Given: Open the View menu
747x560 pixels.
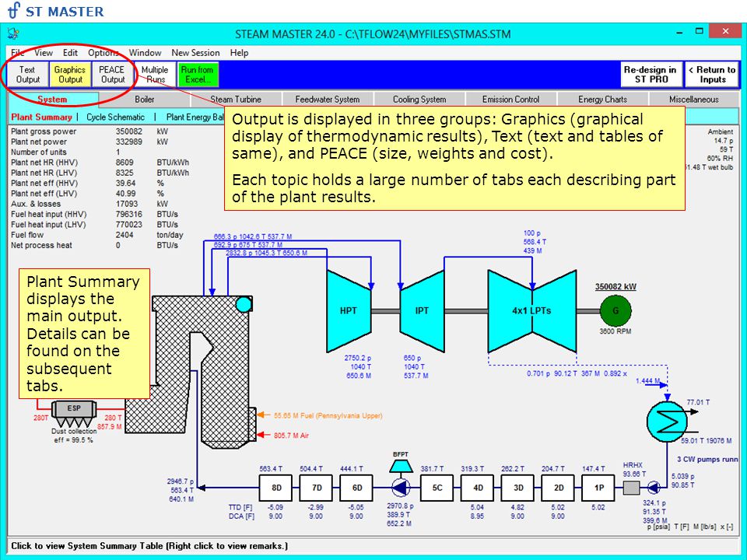Looking at the screenshot, I should 44,53.
